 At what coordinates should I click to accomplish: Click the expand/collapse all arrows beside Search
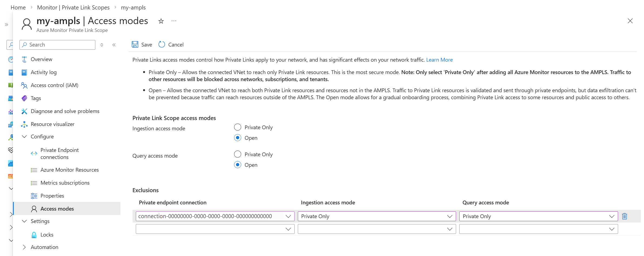point(102,45)
